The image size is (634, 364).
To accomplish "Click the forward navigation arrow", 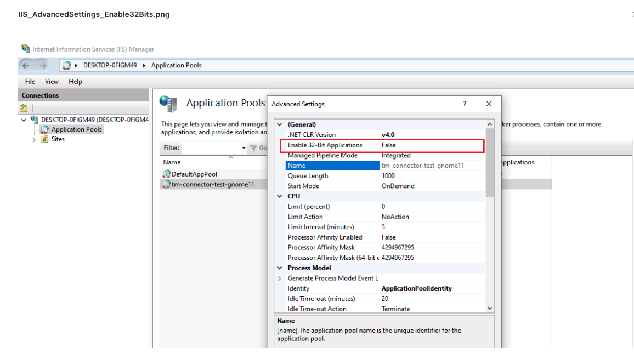I will tap(42, 65).
